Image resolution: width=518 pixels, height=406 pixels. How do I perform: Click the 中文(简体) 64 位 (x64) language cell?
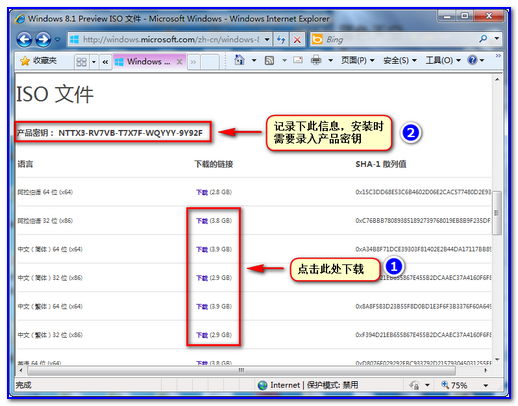[x=50, y=249]
